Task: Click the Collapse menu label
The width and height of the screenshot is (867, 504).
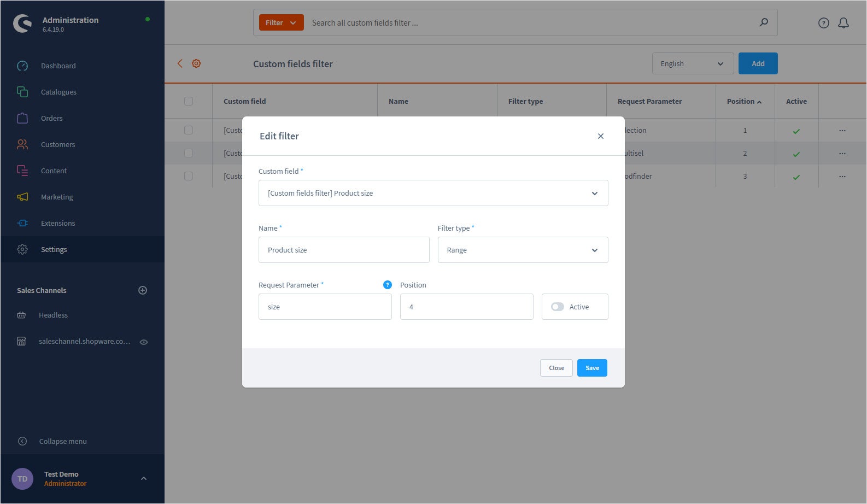Action: (63, 441)
